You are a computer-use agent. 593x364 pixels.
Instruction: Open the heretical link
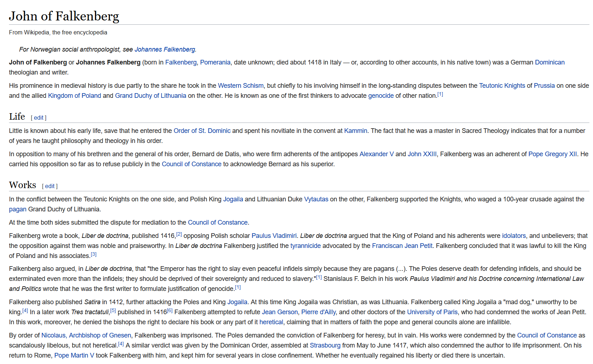(x=271, y=322)
